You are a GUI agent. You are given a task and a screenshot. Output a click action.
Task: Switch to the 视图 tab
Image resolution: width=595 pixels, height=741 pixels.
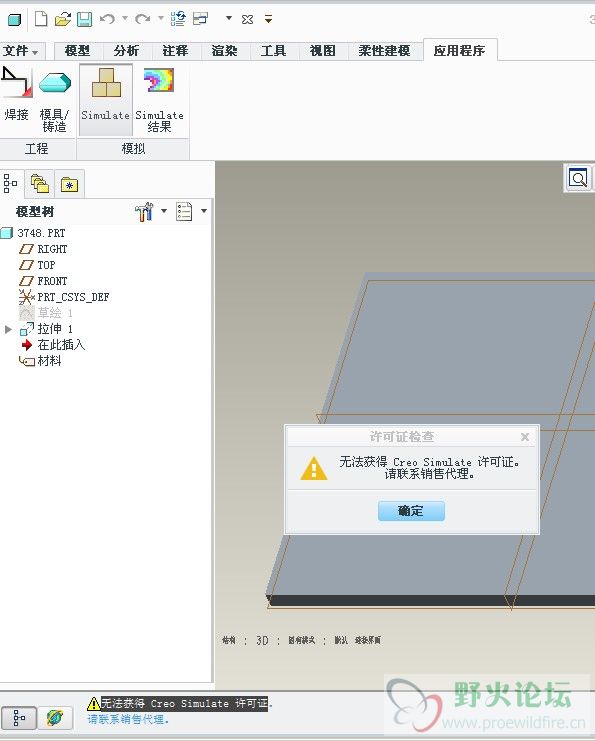323,51
